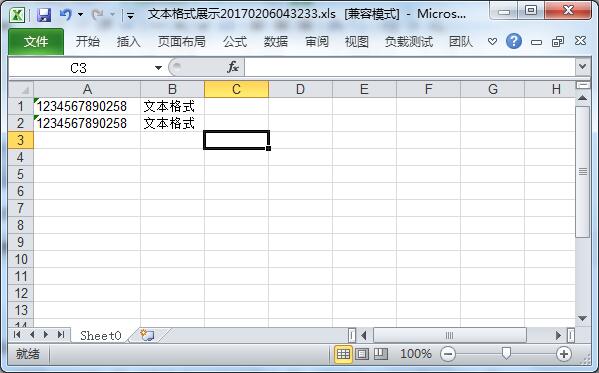Switch to the 视图 ribbon tab
The image size is (599, 373).
point(356,41)
